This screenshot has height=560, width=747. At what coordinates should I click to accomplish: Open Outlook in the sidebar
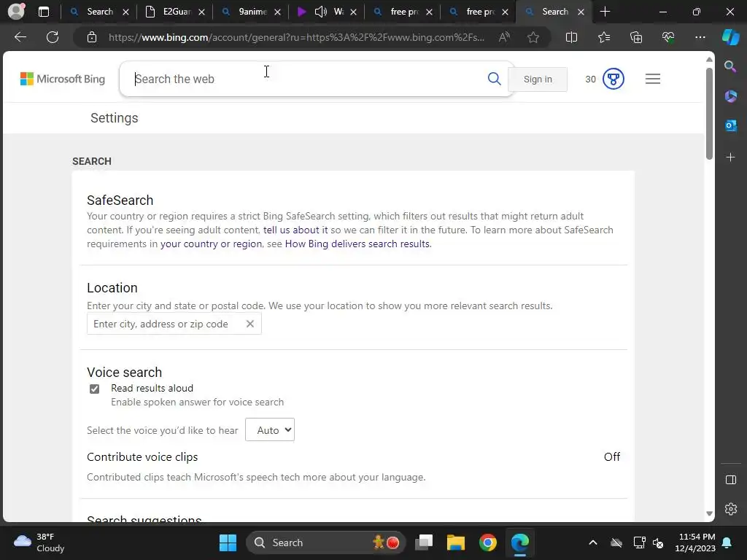(730, 125)
